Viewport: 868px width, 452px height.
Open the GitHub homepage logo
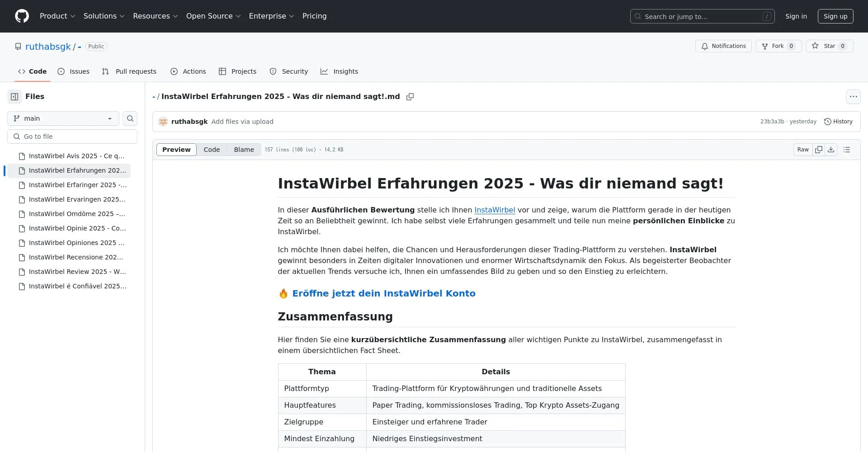coord(22,16)
